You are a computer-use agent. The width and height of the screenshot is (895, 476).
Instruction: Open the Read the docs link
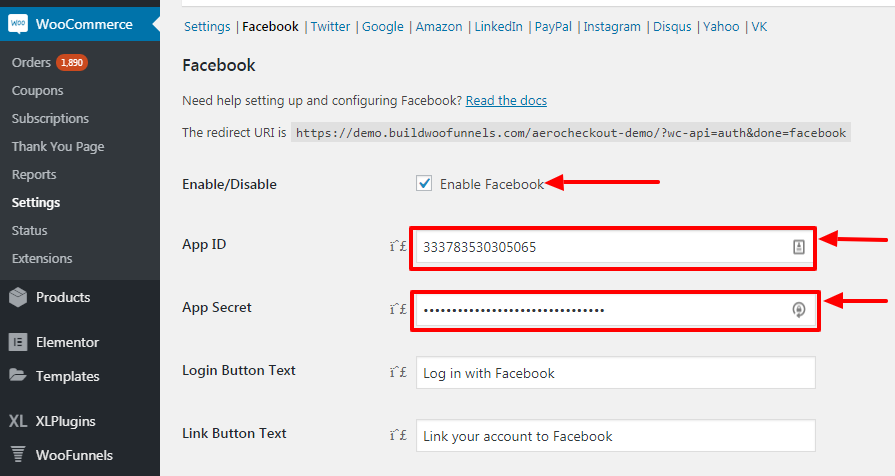[506, 100]
